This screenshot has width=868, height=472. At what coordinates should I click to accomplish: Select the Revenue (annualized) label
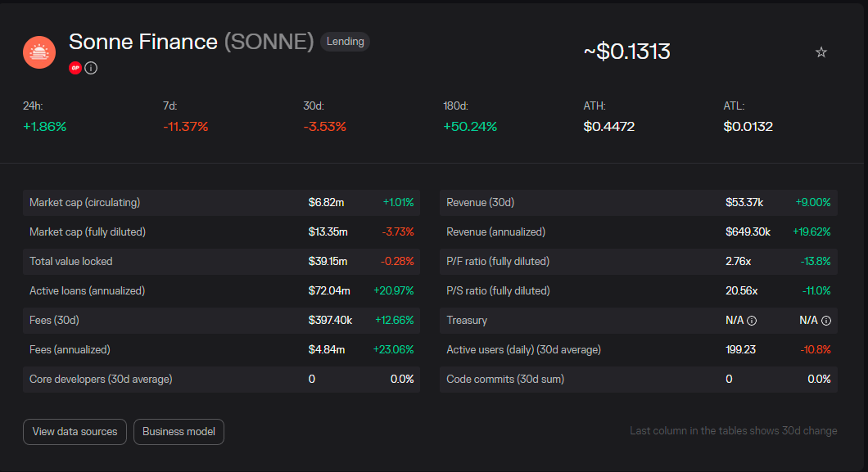point(495,232)
